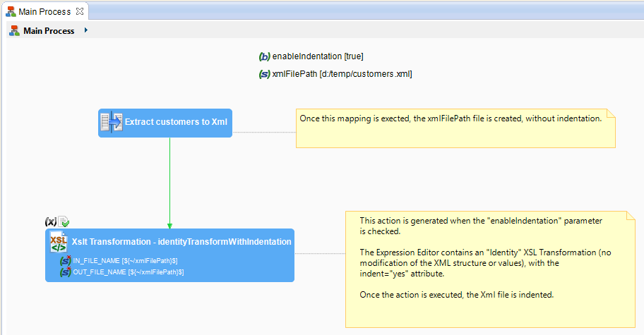Screen dimensions: 644x335
Task: Select the yellow note about enableIndentation parameter
Action: 486,269
